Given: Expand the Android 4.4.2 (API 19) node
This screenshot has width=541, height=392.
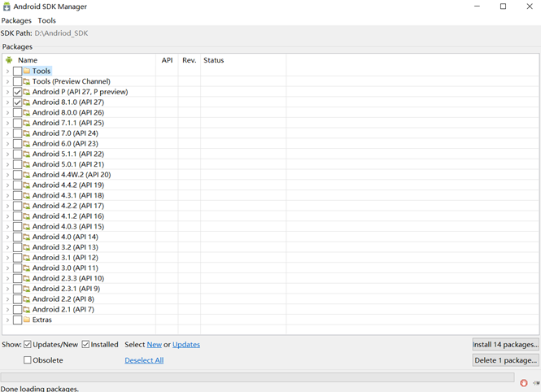Looking at the screenshot, I should pyautogui.click(x=7, y=185).
